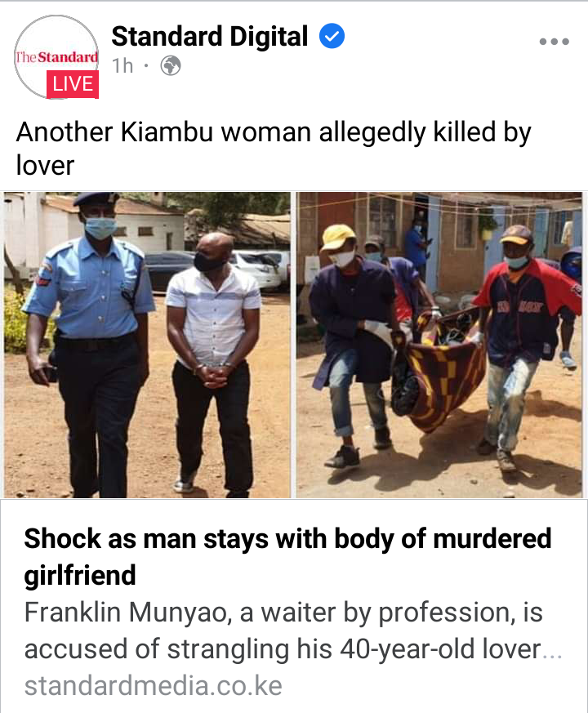Tap the red LIVE badge

coord(73,84)
